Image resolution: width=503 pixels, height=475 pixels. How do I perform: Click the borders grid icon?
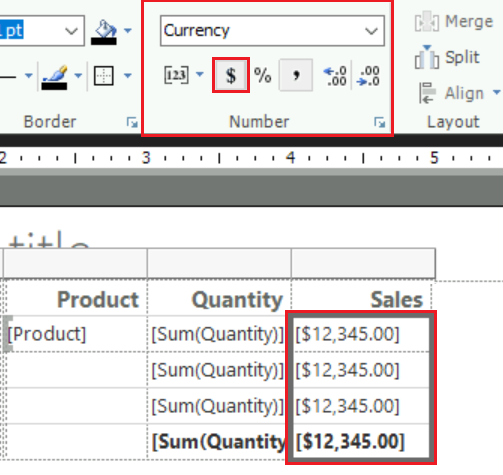[x=104, y=76]
